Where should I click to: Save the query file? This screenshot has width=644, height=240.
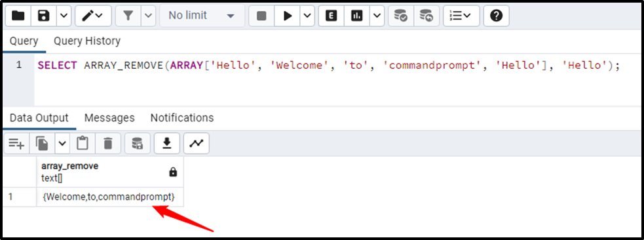(43, 16)
